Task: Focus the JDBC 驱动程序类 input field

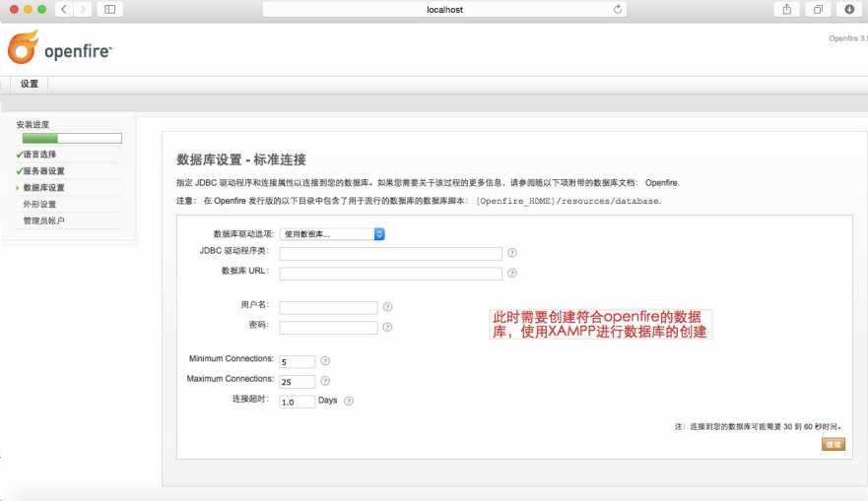Action: point(391,253)
